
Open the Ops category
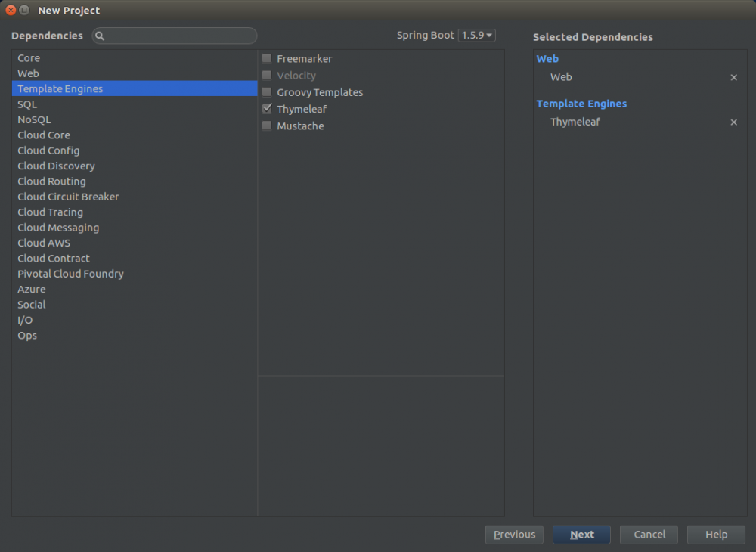(27, 336)
